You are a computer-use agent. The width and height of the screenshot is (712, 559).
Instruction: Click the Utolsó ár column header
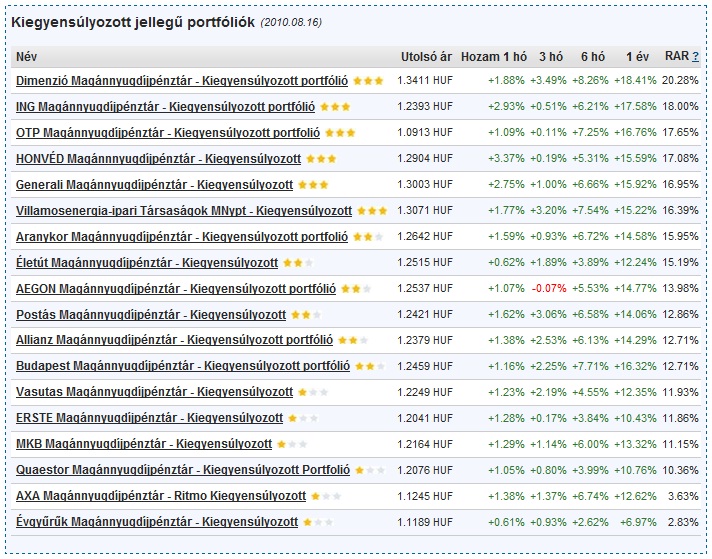[x=426, y=57]
